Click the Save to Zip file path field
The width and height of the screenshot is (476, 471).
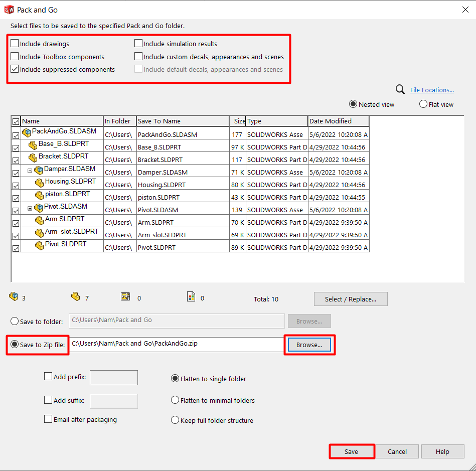coord(177,345)
